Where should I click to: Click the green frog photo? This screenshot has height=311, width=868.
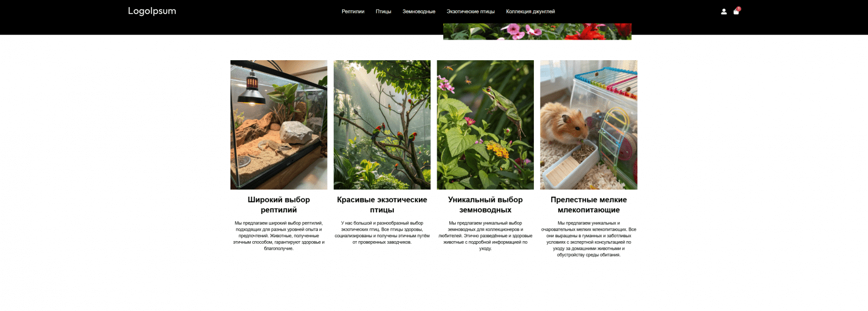click(486, 125)
